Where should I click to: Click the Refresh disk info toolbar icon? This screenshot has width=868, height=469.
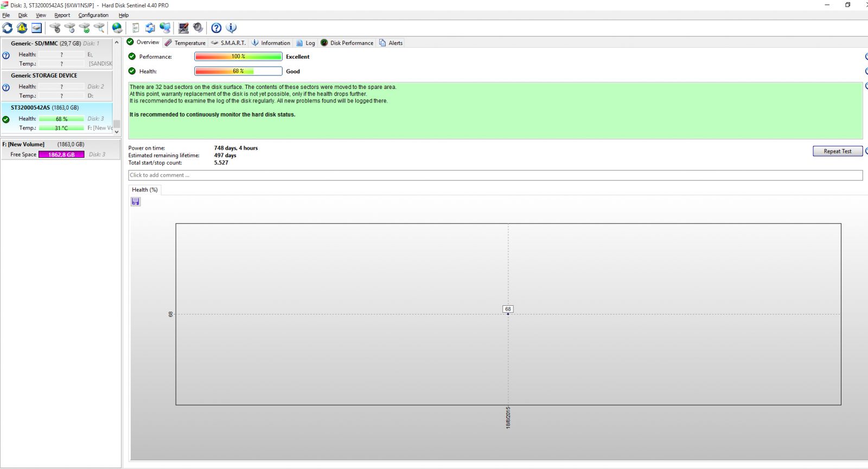[8, 28]
